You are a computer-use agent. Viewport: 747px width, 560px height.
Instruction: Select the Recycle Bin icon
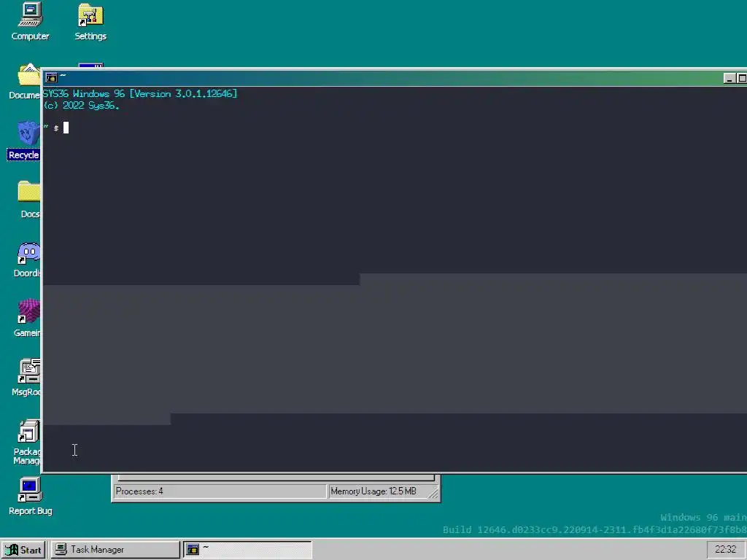[x=25, y=141]
